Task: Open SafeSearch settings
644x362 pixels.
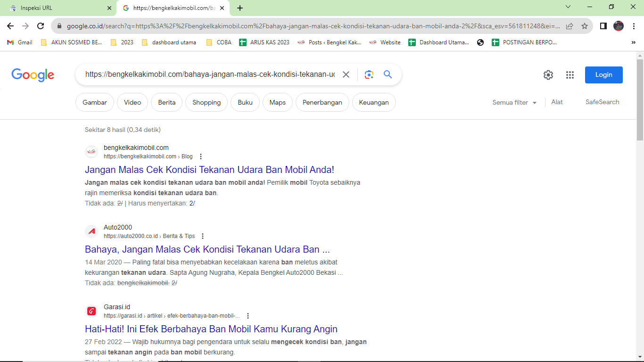Action: pyautogui.click(x=603, y=102)
